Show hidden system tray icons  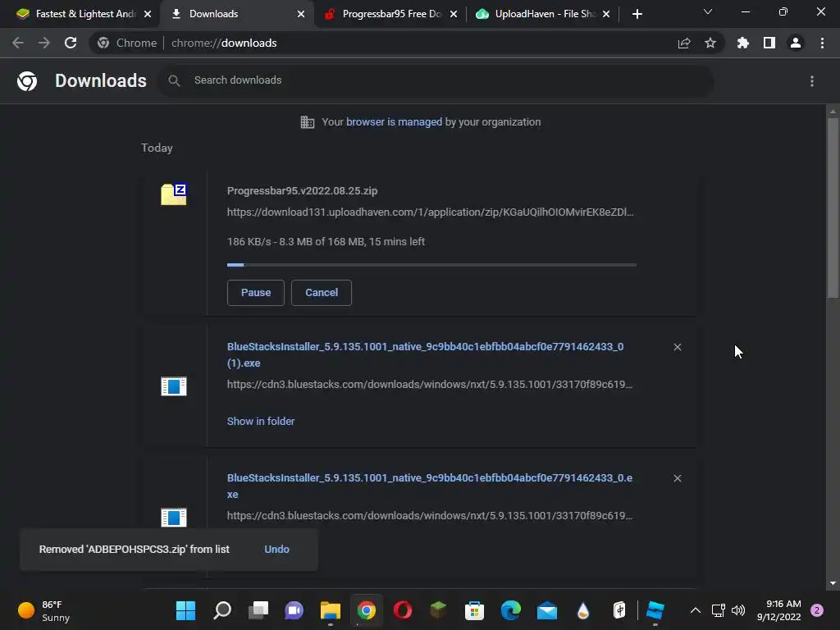696,610
